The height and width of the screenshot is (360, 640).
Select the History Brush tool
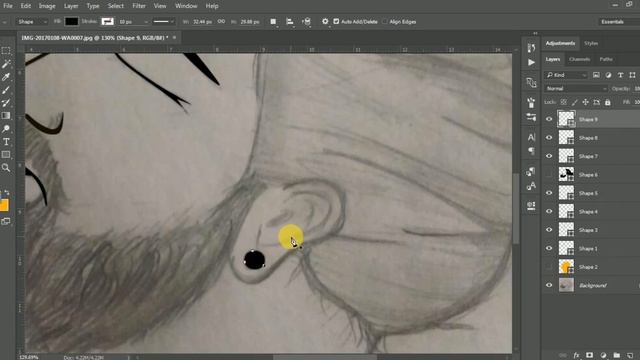pyautogui.click(x=6, y=103)
